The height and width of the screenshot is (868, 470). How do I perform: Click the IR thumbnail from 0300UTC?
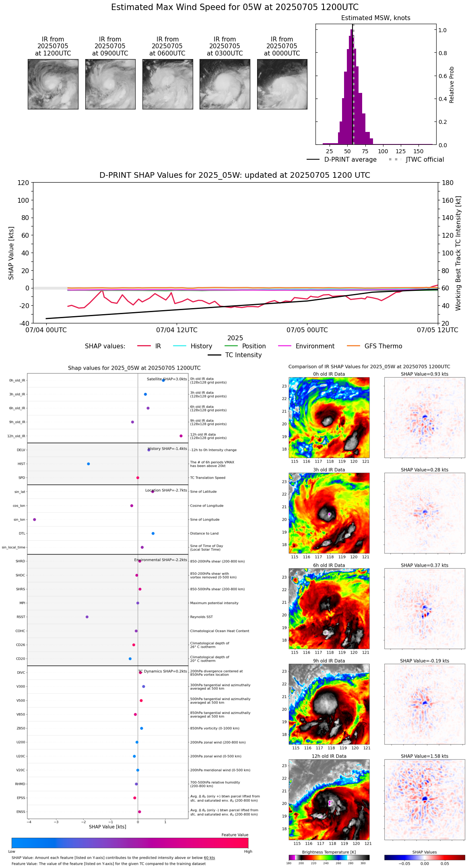tap(225, 84)
